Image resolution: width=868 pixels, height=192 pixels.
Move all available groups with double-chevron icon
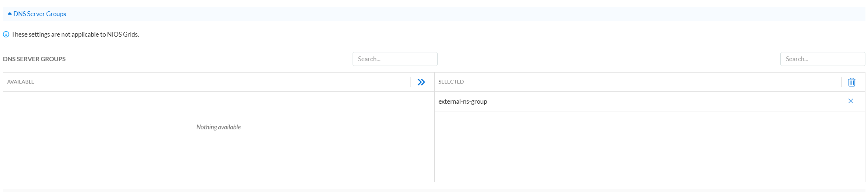[421, 82]
